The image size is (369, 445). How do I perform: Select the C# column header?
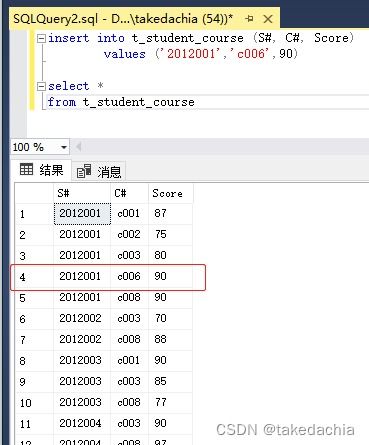tap(129, 193)
